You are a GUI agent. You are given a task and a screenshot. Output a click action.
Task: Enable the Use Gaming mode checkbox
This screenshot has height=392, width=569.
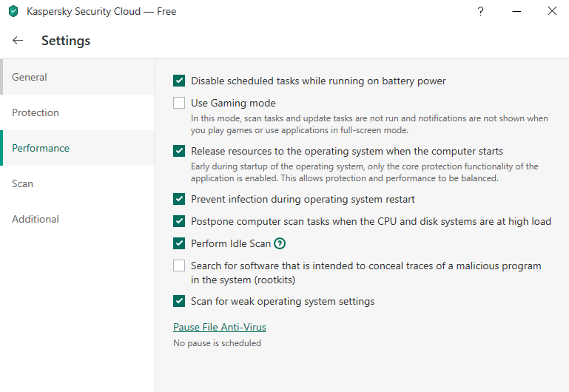(179, 103)
